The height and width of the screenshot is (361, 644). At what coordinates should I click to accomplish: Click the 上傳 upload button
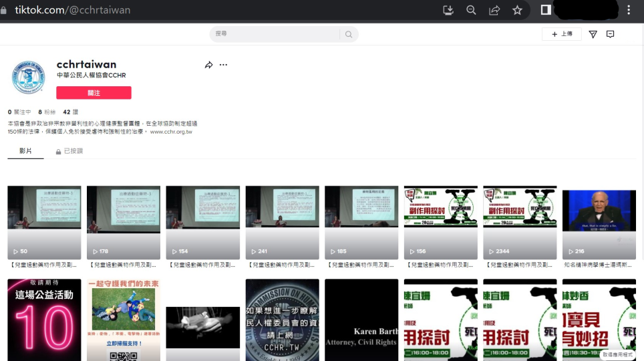(x=561, y=34)
